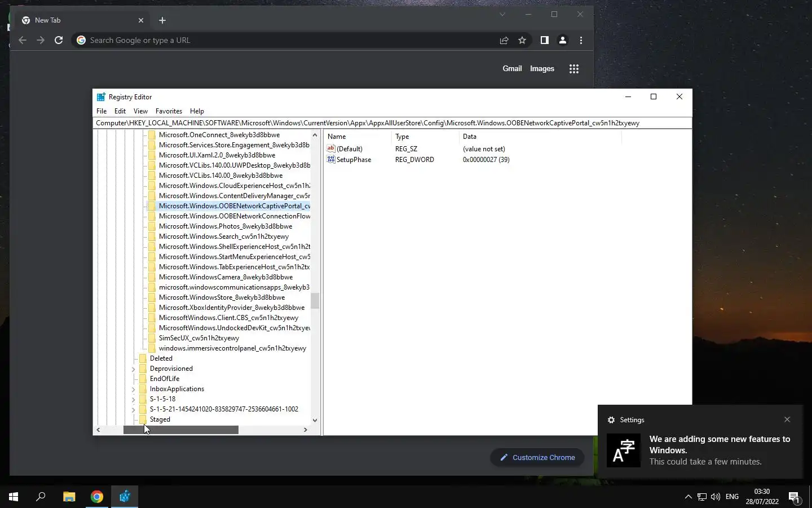Click the share page icon in Chrome
The width and height of the screenshot is (812, 508).
pos(504,40)
